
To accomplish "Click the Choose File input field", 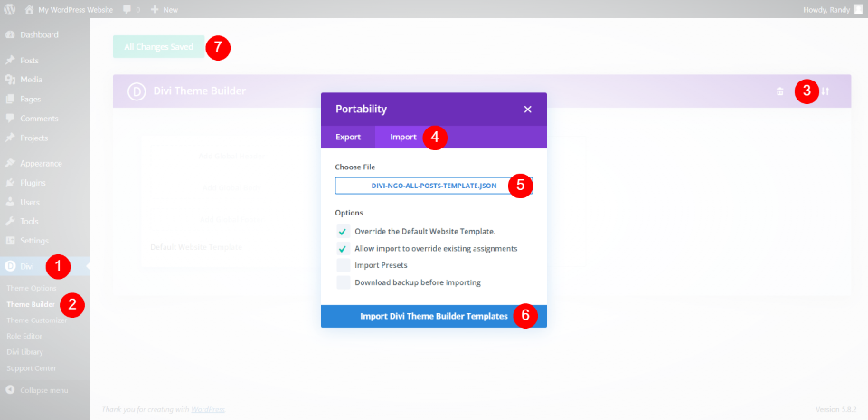I will tap(434, 186).
